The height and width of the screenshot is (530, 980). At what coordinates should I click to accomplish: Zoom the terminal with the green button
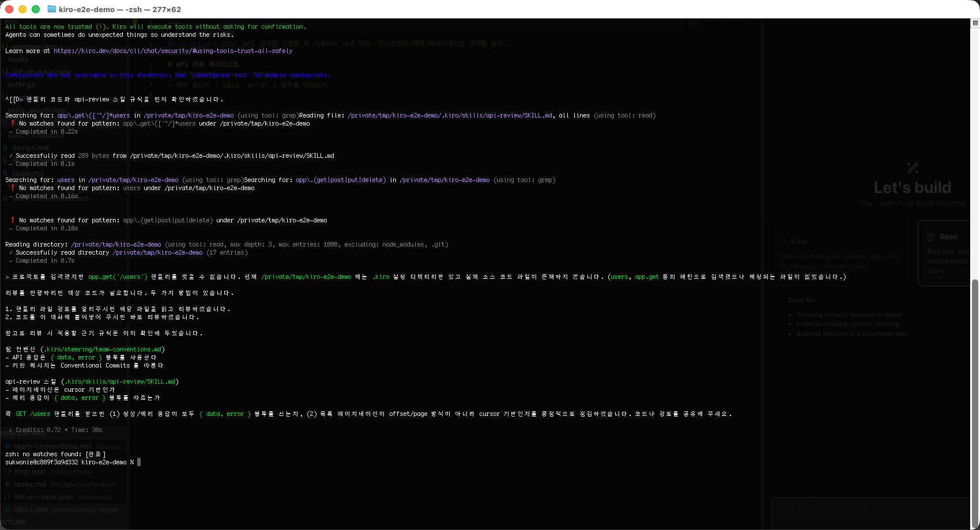pyautogui.click(x=36, y=9)
